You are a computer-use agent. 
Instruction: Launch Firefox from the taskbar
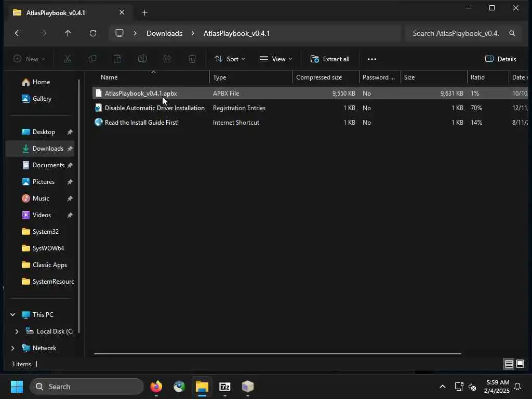[x=156, y=387]
